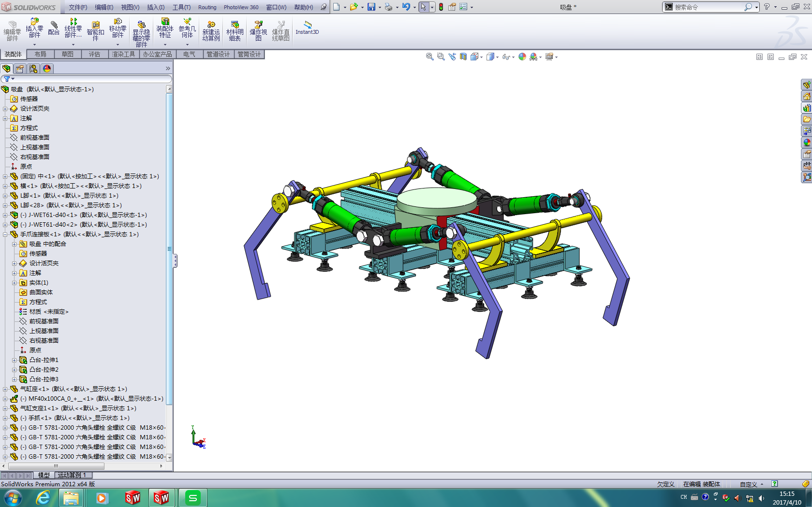Open the Routing menu
Image resolution: width=812 pixels, height=507 pixels.
(207, 7)
